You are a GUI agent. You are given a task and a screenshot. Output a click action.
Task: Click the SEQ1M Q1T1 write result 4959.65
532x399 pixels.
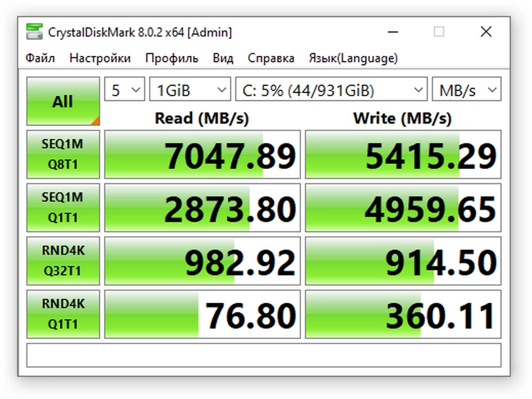coord(403,207)
